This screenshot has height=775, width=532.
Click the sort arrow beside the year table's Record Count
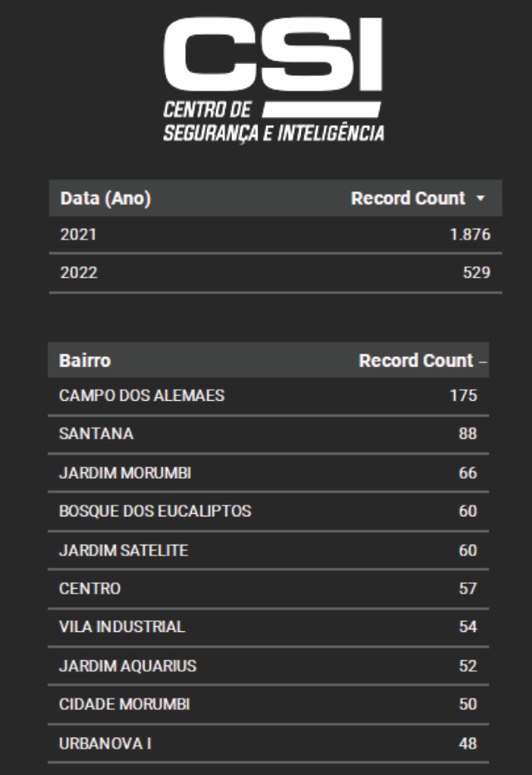[x=480, y=199]
